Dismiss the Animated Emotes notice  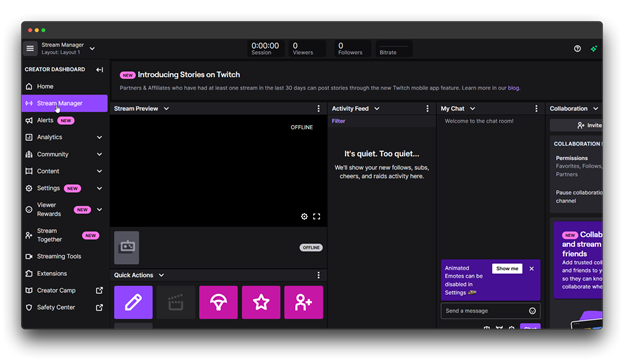tap(532, 269)
